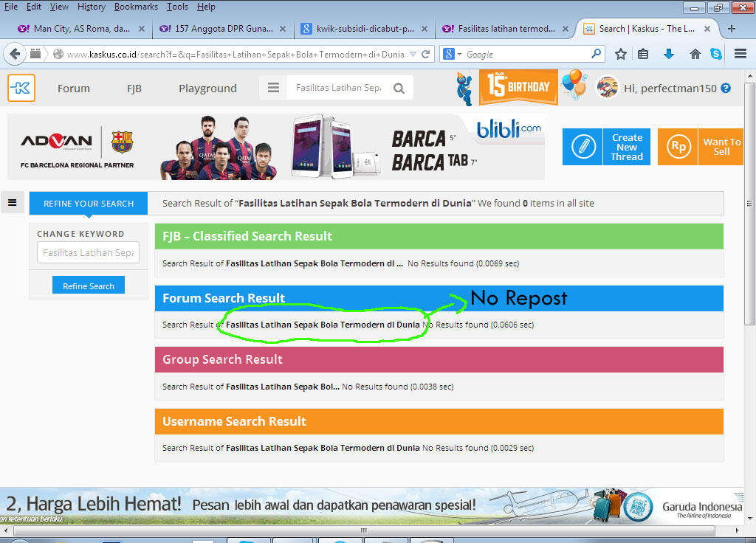Image resolution: width=756 pixels, height=543 pixels.
Task: Bookmark this page with the star icon
Action: point(621,54)
